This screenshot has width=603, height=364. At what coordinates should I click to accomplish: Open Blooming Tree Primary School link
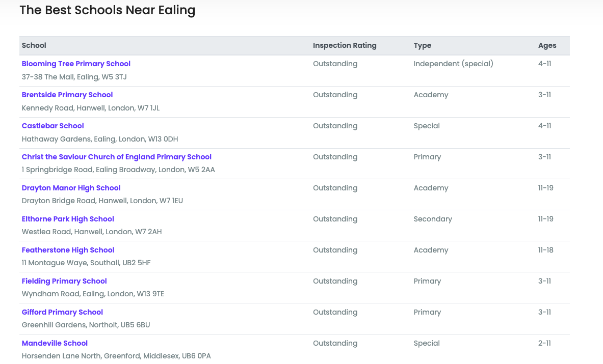tap(76, 64)
